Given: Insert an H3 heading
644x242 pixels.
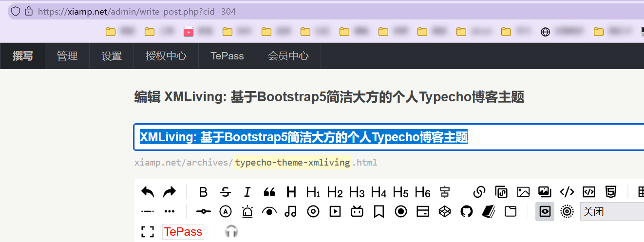Looking at the screenshot, I should click(x=357, y=192).
